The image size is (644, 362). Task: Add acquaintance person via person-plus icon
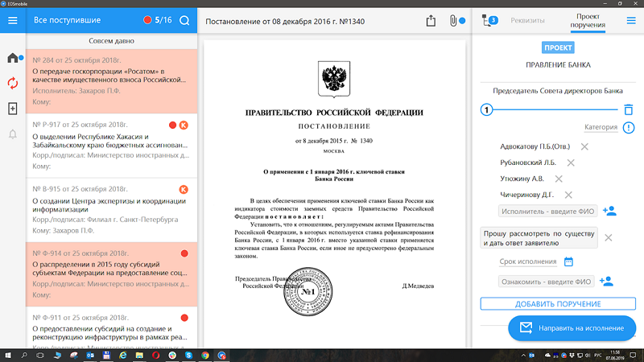(606, 281)
